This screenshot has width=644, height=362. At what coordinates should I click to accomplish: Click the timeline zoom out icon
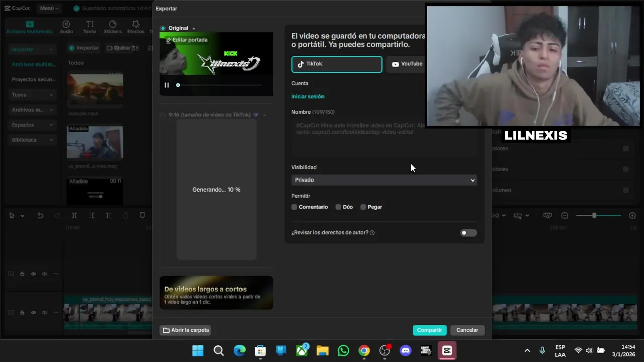[565, 216]
